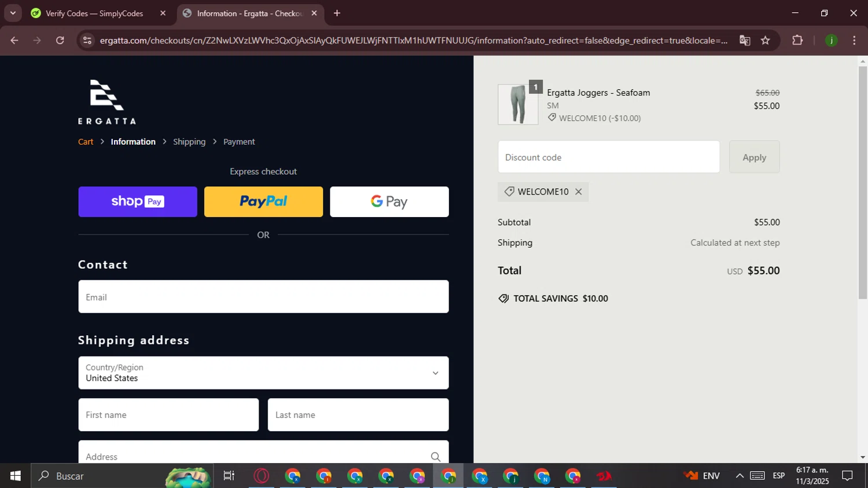Image resolution: width=868 pixels, height=488 pixels.
Task: Click the address search magnifier icon
Action: click(x=435, y=457)
